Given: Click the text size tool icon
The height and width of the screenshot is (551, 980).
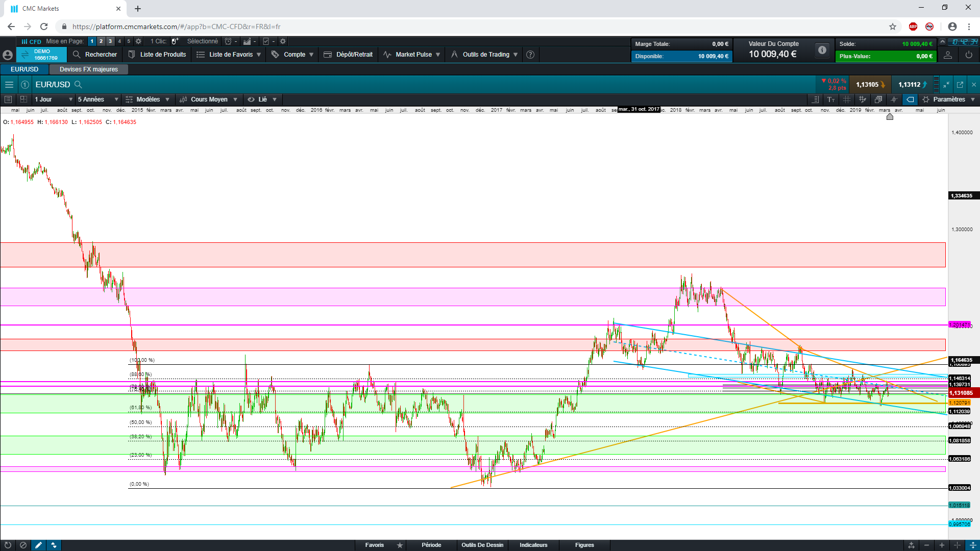Looking at the screenshot, I should click(x=831, y=99).
